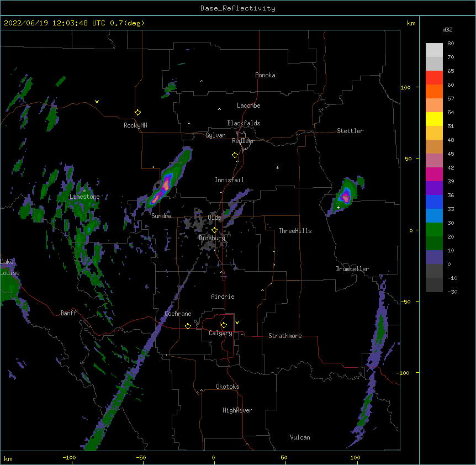Click the asterisk marker above Limestone
Screen dimensions: 476x465
[x=84, y=191]
